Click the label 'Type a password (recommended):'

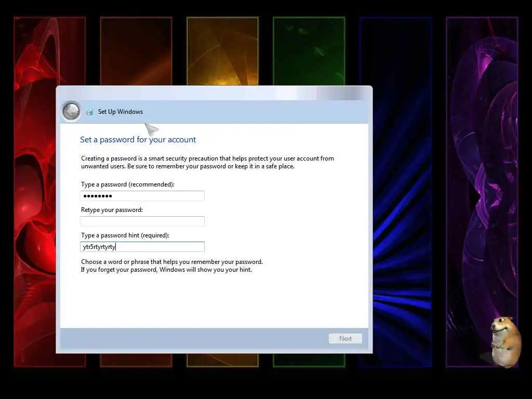(x=128, y=184)
